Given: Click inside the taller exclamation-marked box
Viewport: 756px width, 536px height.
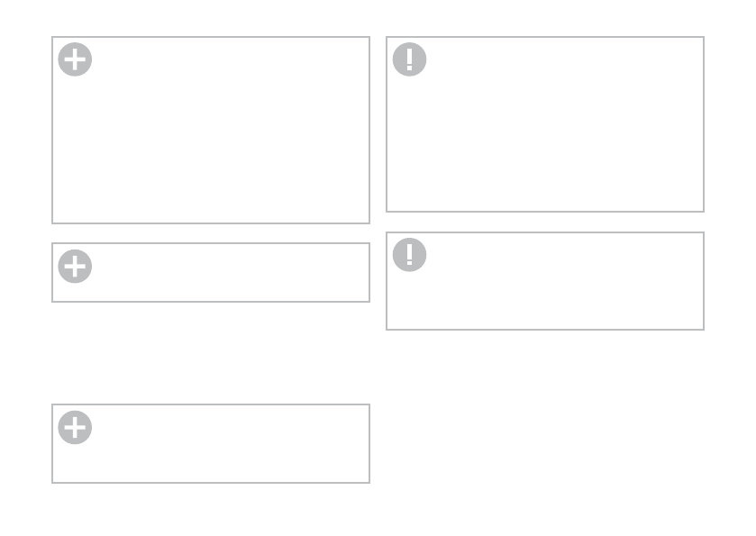Looking at the screenshot, I should [x=545, y=124].
